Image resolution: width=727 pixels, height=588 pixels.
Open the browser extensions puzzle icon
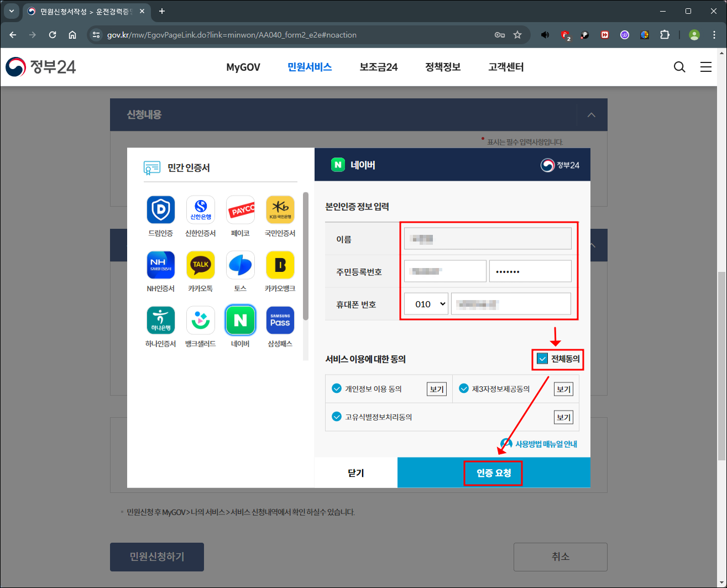(665, 35)
